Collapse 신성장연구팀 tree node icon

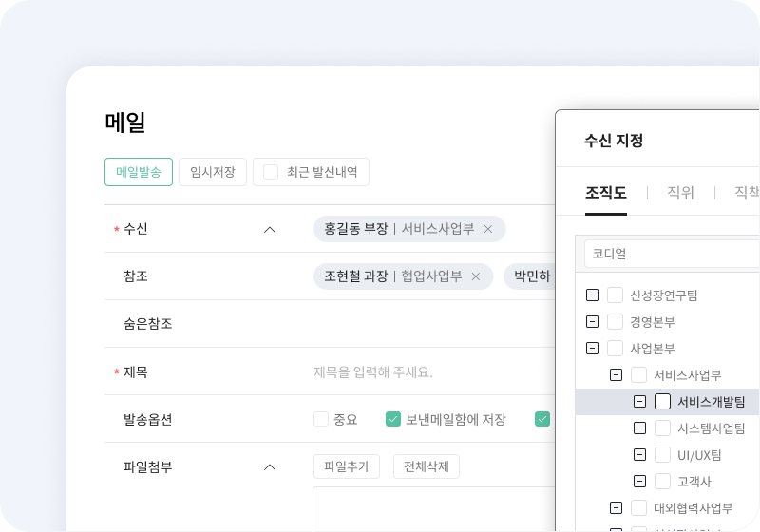[593, 295]
